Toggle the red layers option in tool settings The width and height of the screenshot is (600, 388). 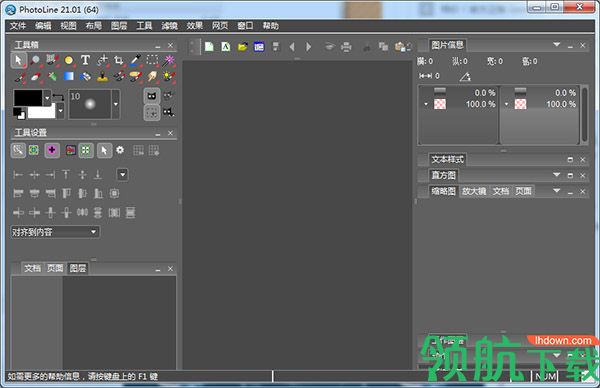70,150
